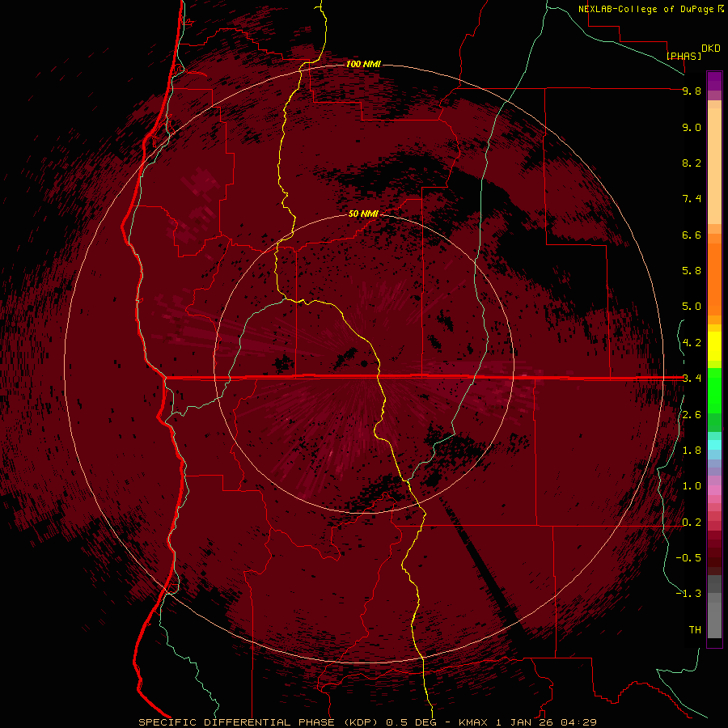The image size is (728, 728).
Task: Click the -0.5 scale value
Action: point(688,558)
